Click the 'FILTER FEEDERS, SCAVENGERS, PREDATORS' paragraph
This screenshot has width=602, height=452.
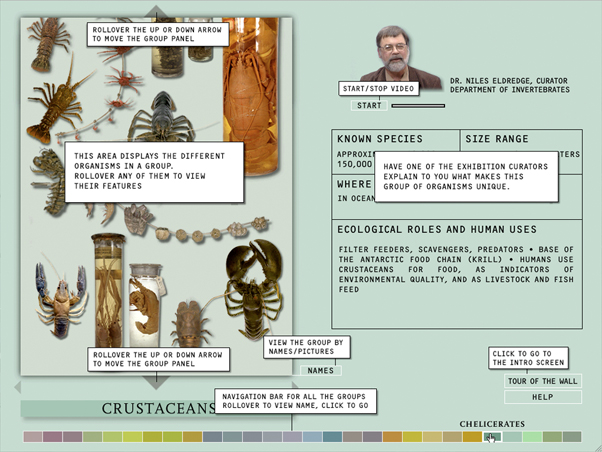456,269
